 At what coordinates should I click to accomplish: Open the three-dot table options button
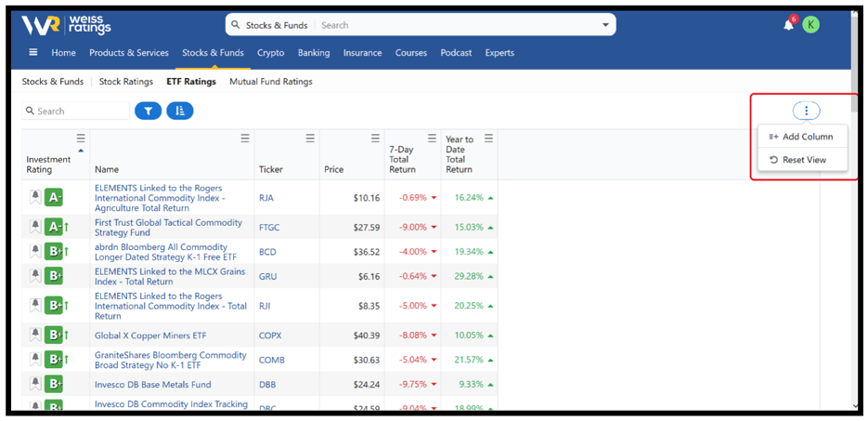(806, 111)
